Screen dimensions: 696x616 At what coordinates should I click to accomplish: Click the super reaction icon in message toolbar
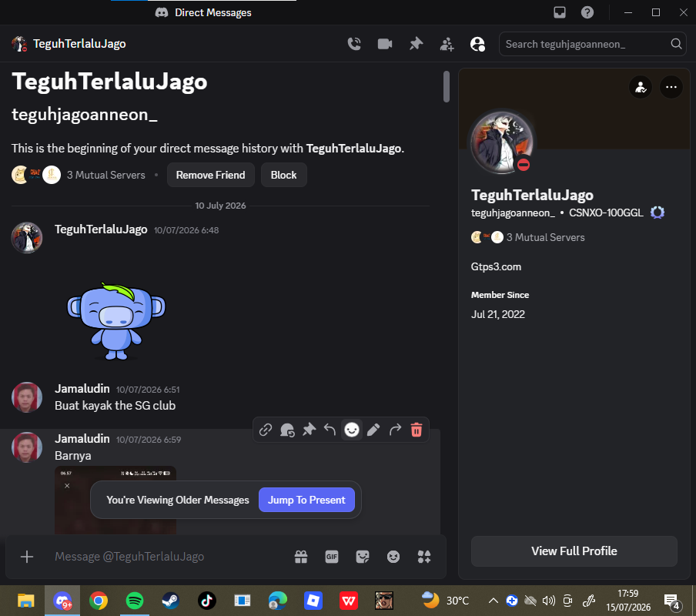click(x=287, y=430)
